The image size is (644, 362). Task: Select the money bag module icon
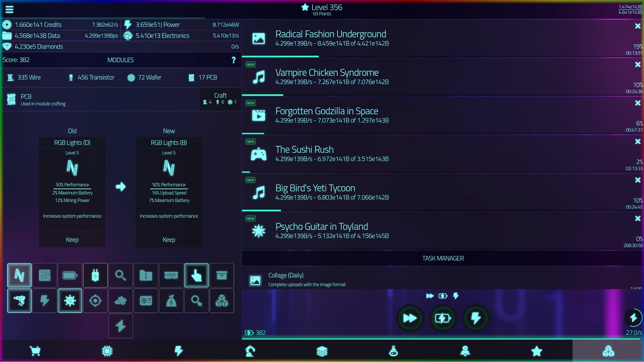point(171,301)
